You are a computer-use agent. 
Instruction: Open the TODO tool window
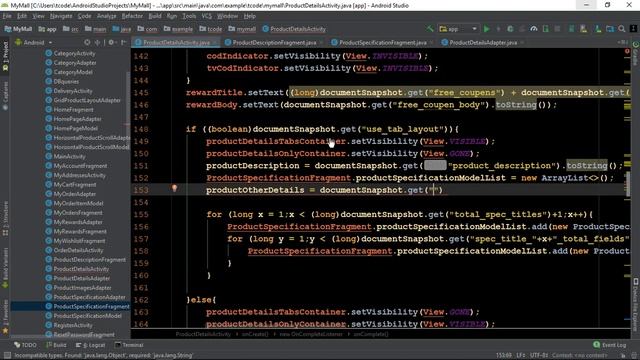coord(25,345)
